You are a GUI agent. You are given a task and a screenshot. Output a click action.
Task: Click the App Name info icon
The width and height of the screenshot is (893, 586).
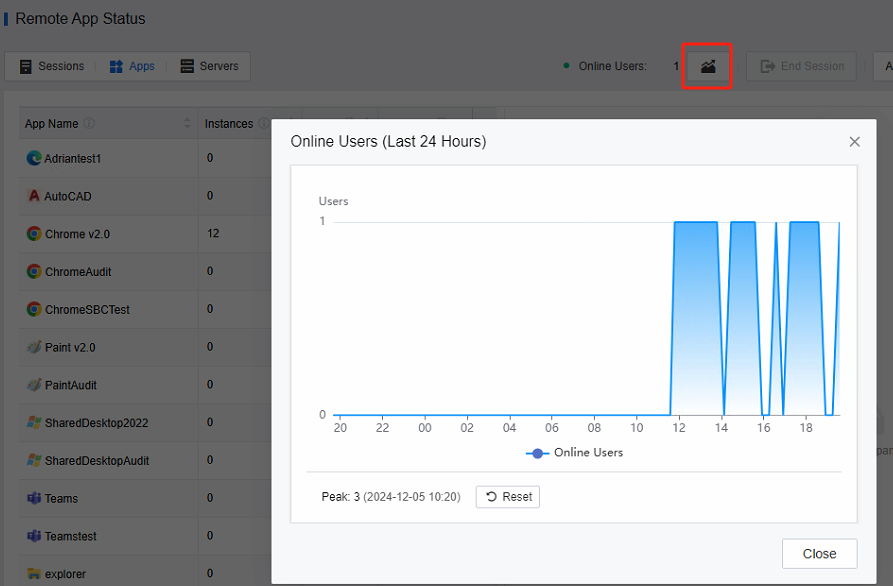89,124
